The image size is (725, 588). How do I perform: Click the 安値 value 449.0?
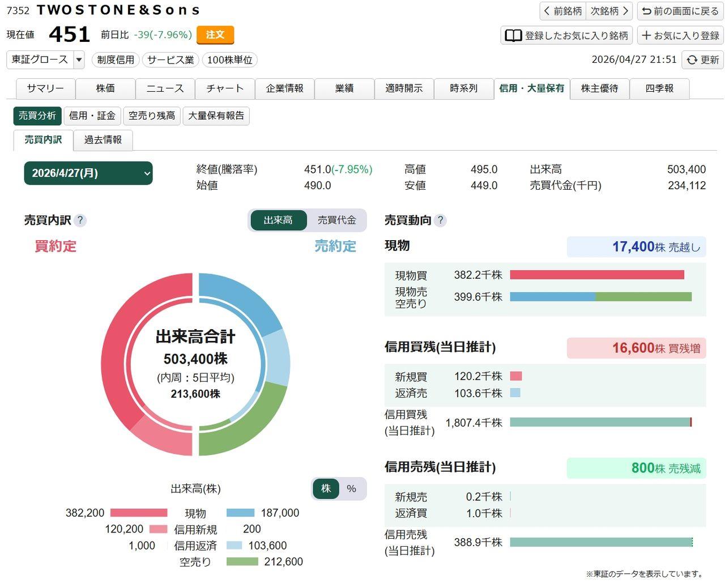(x=484, y=185)
